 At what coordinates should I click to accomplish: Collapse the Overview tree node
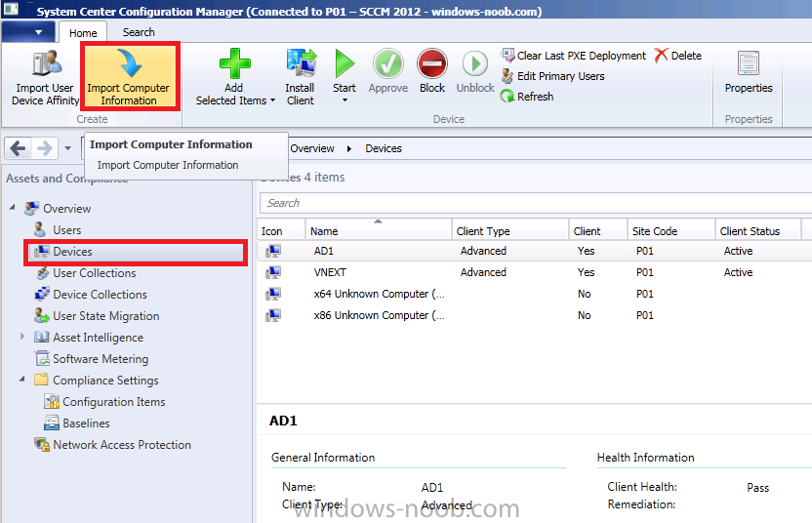(x=12, y=207)
